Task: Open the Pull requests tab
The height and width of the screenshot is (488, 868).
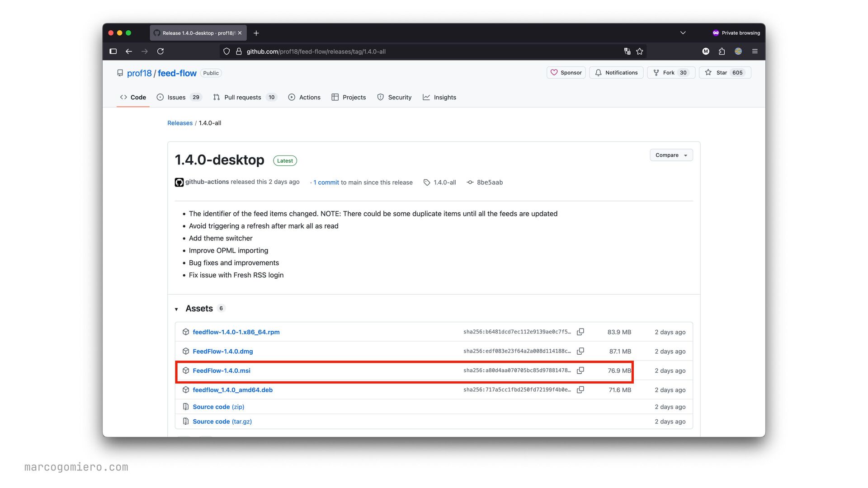Action: (245, 97)
